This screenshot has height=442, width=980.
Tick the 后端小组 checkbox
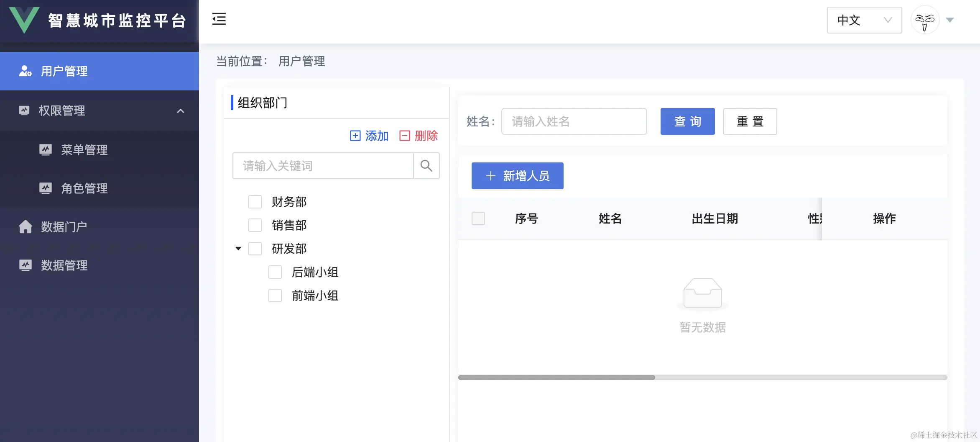(x=275, y=272)
